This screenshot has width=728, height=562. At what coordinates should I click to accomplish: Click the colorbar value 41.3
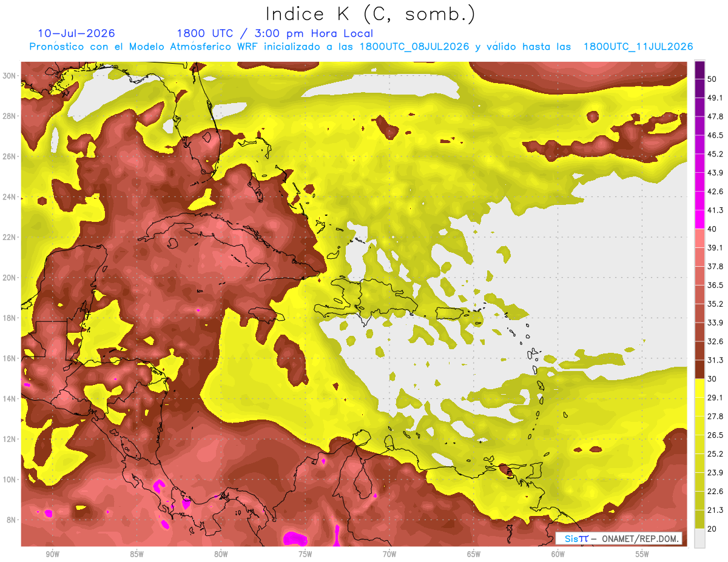click(715, 210)
